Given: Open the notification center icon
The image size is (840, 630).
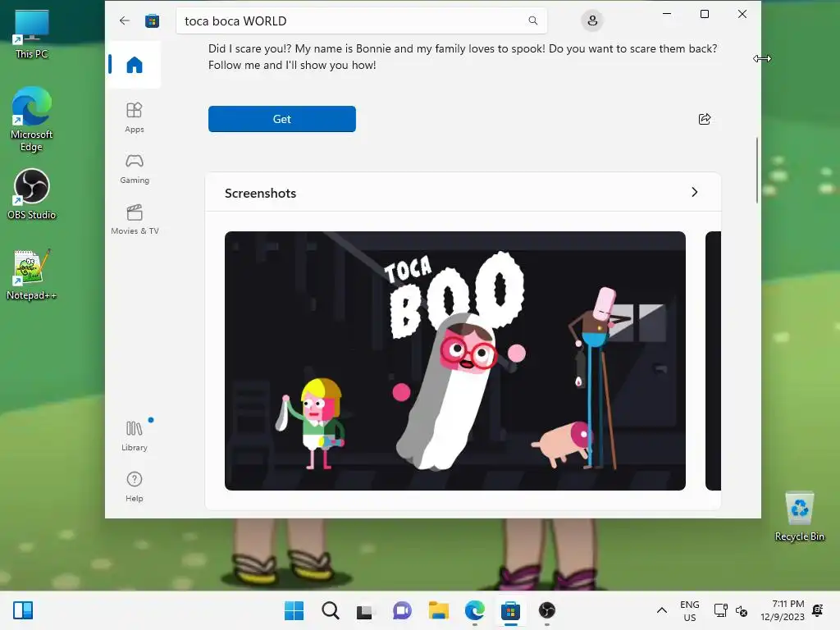Looking at the screenshot, I should 818,610.
